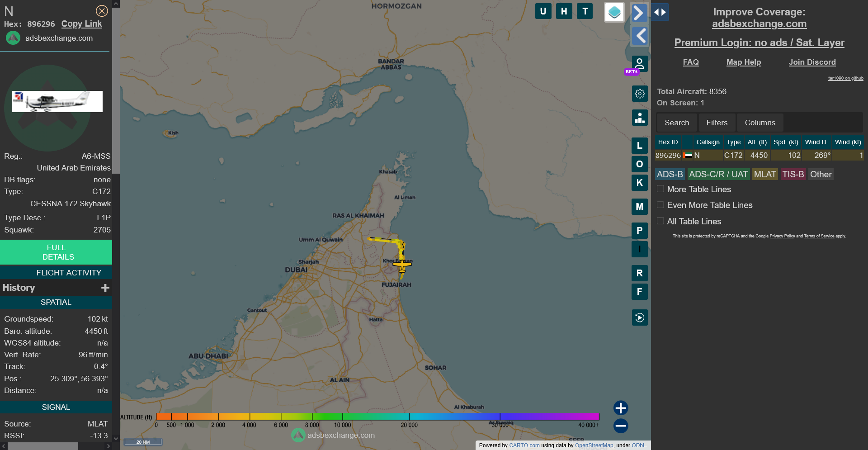Expand History section with plus icon
868x450 pixels.
(105, 288)
